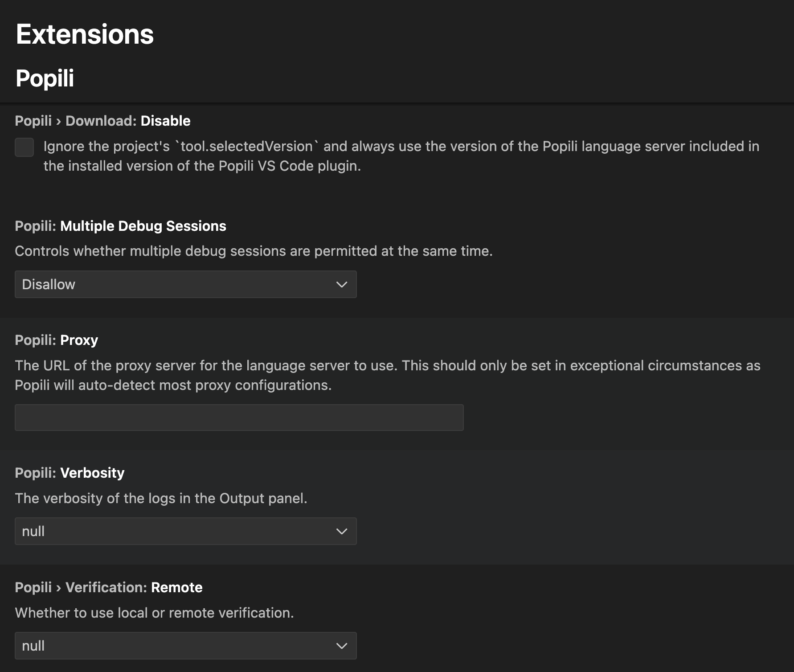Click the Extensions heading
The width and height of the screenshot is (794, 672).
(x=85, y=34)
